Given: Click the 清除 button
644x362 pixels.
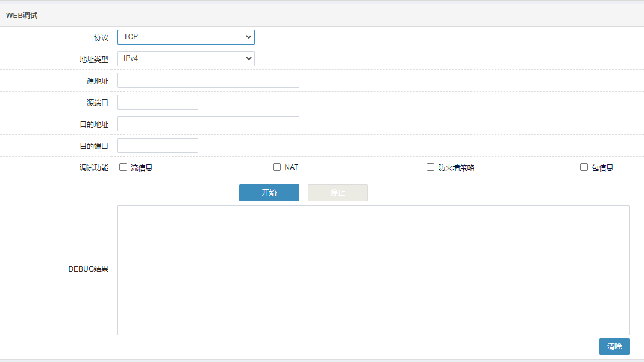Looking at the screenshot, I should pyautogui.click(x=614, y=346).
